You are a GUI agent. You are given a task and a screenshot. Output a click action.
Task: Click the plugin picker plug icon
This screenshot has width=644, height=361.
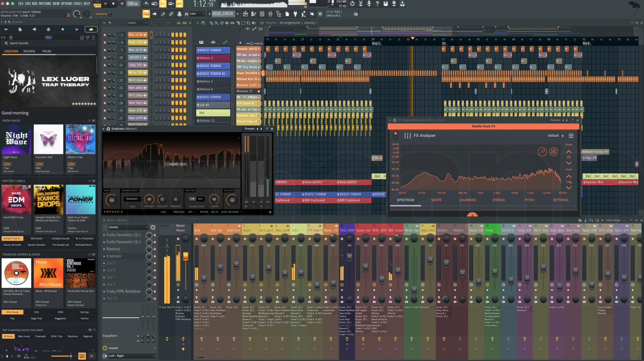pos(295,14)
